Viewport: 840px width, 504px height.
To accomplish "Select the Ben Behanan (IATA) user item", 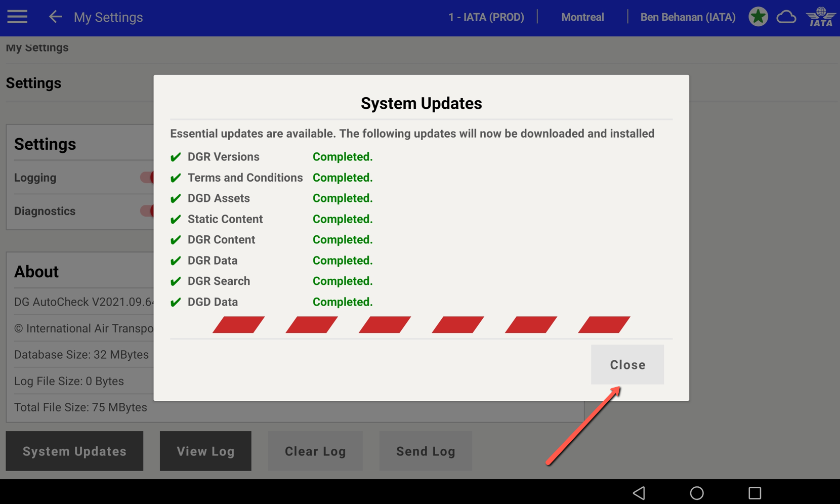I will [688, 17].
